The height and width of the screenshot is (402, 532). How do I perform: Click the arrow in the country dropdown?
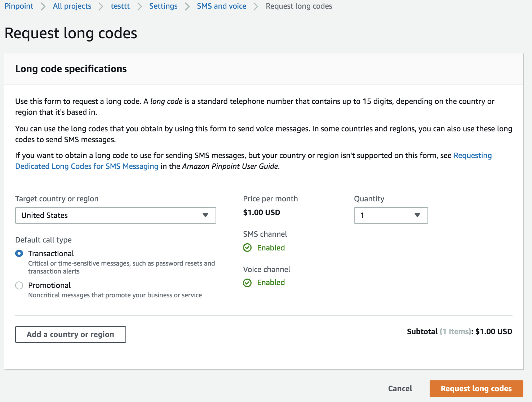(205, 215)
